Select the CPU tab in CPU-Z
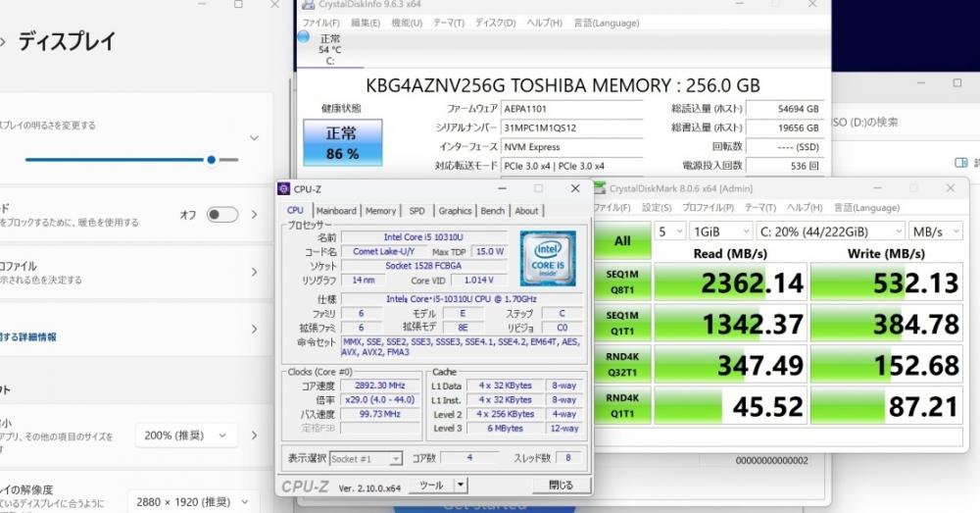Viewport: 980px width, 513px height. pos(295,210)
